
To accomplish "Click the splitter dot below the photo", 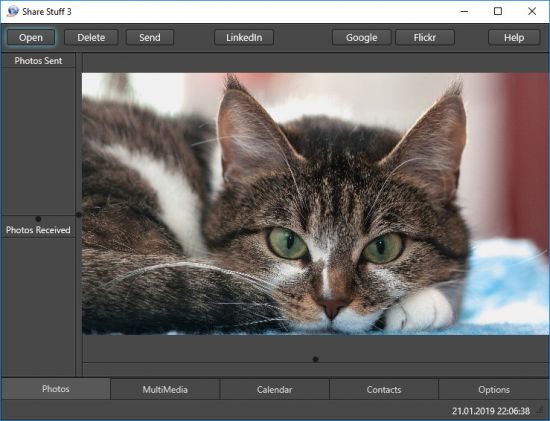I will pyautogui.click(x=315, y=359).
